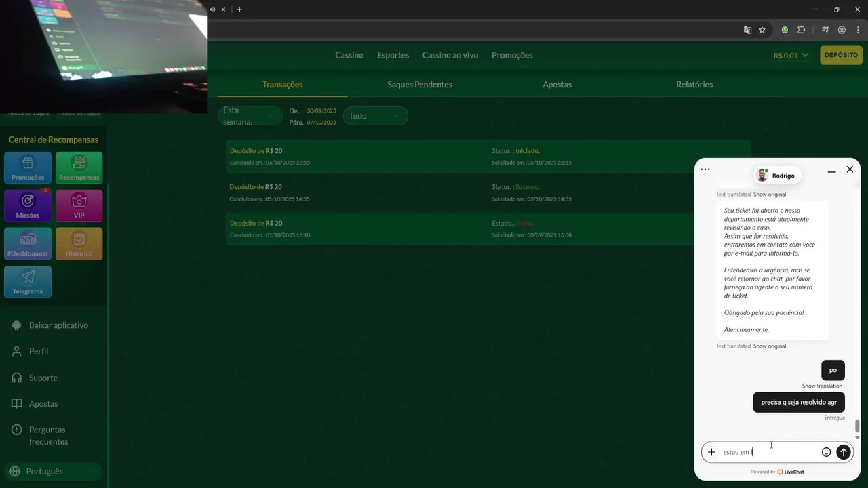
Task: Switch to the Relatórios tab
Action: point(694,85)
